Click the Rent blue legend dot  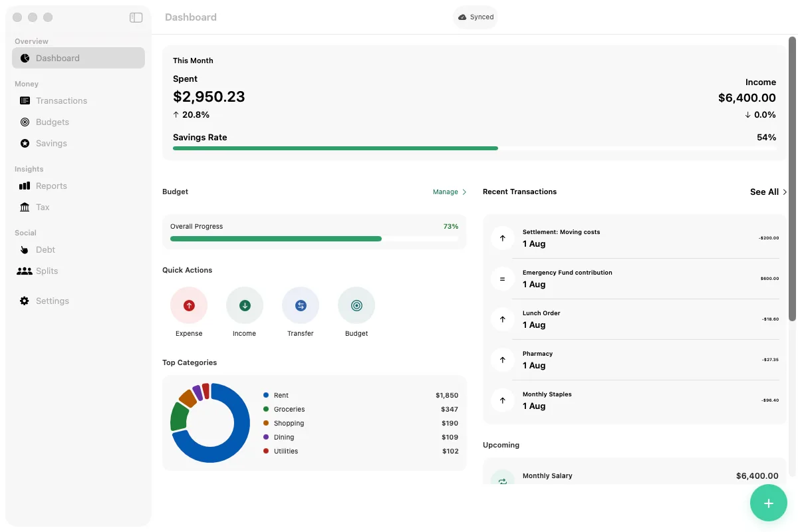pos(266,395)
